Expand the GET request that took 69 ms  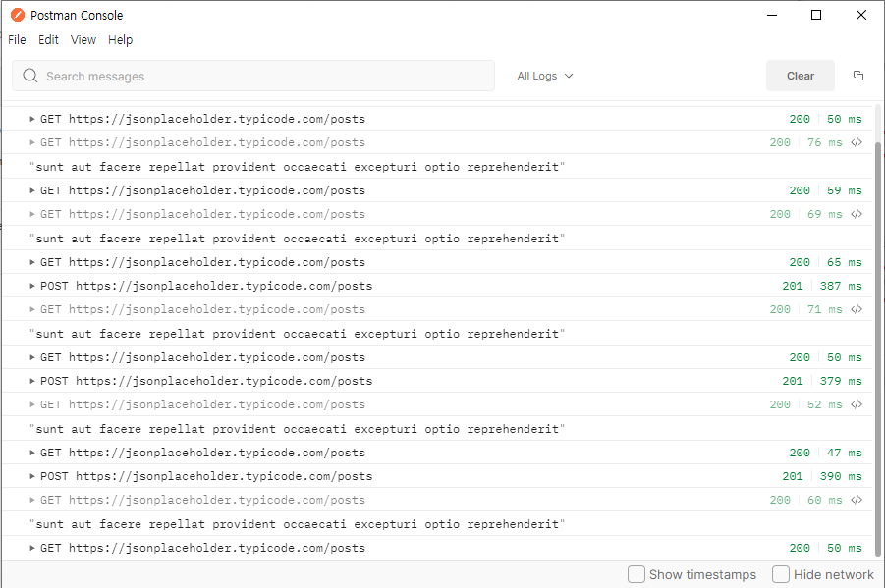point(32,214)
